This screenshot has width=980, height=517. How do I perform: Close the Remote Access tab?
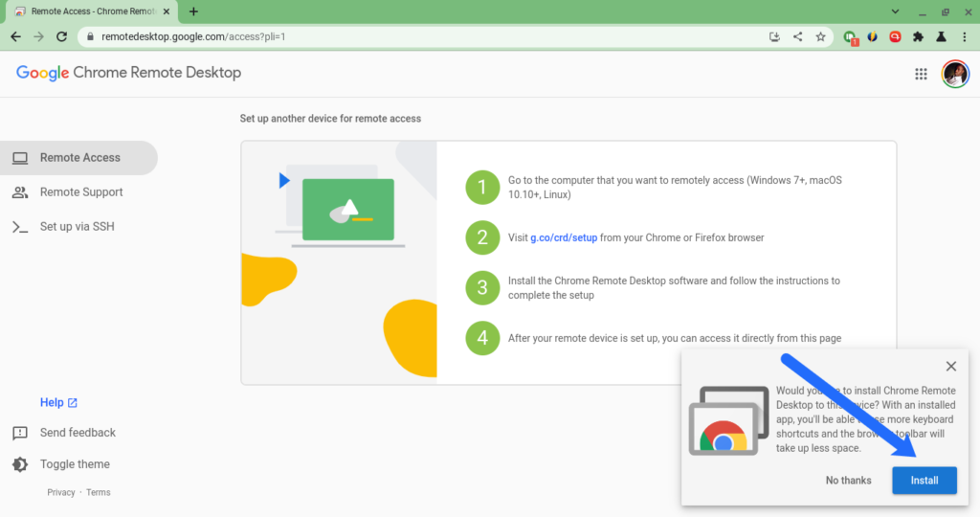[167, 11]
